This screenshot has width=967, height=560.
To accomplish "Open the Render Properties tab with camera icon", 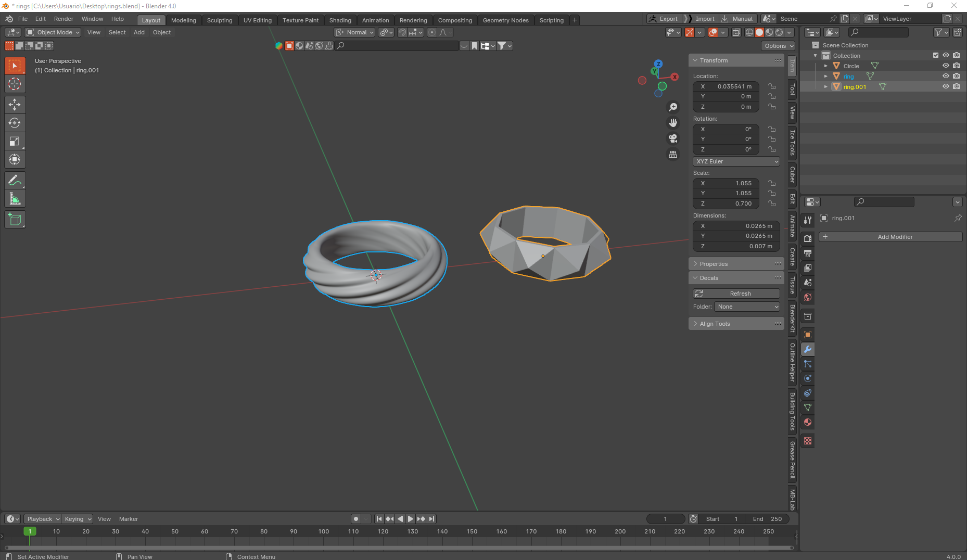I will coord(808,238).
